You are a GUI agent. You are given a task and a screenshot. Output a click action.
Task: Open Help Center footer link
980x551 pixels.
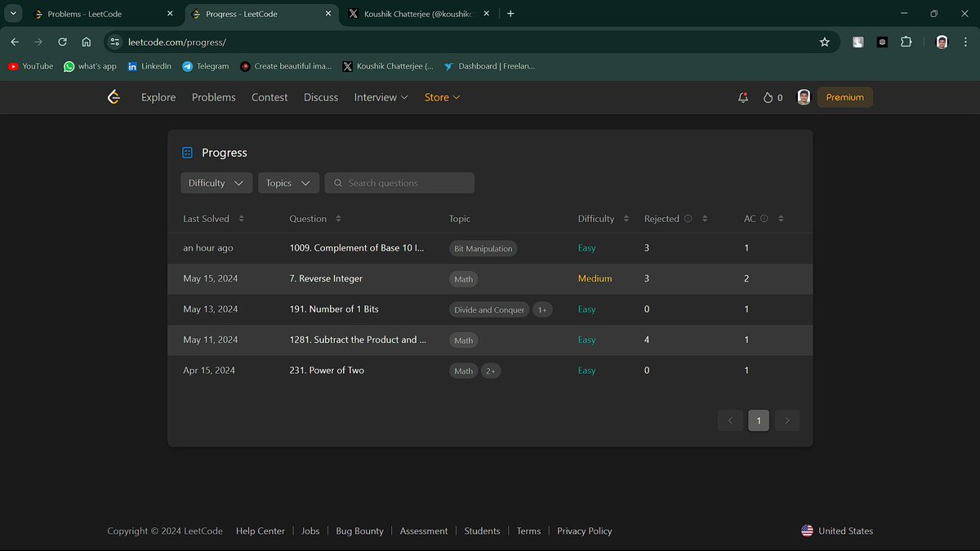(x=261, y=531)
